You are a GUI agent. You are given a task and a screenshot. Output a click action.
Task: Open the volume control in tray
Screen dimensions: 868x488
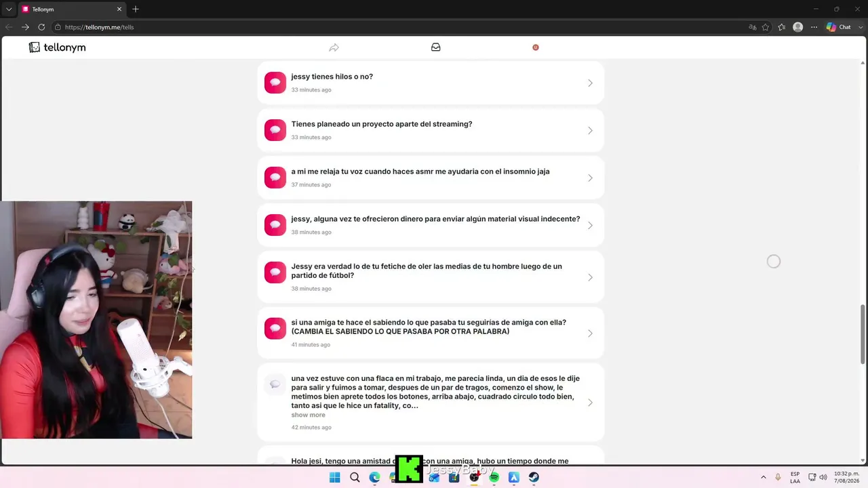coord(823,477)
